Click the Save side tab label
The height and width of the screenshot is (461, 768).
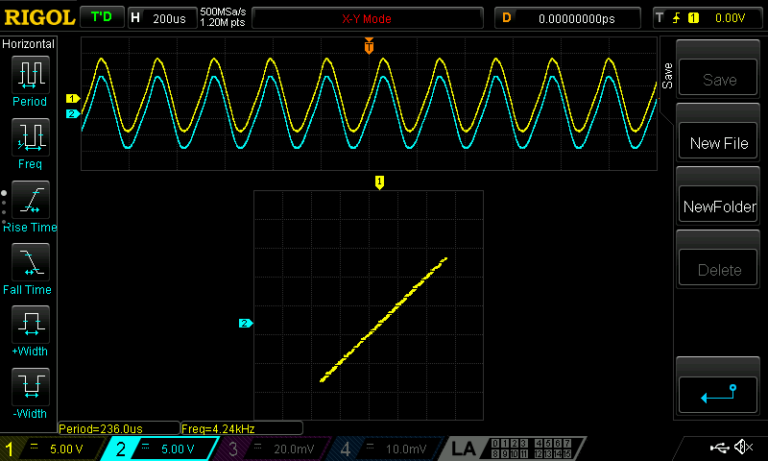[667, 76]
